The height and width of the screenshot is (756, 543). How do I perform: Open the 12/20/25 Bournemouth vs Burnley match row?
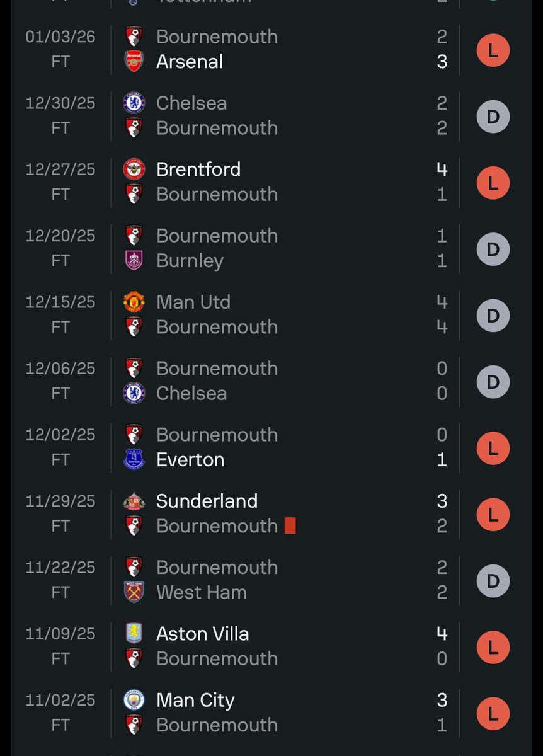click(283, 248)
